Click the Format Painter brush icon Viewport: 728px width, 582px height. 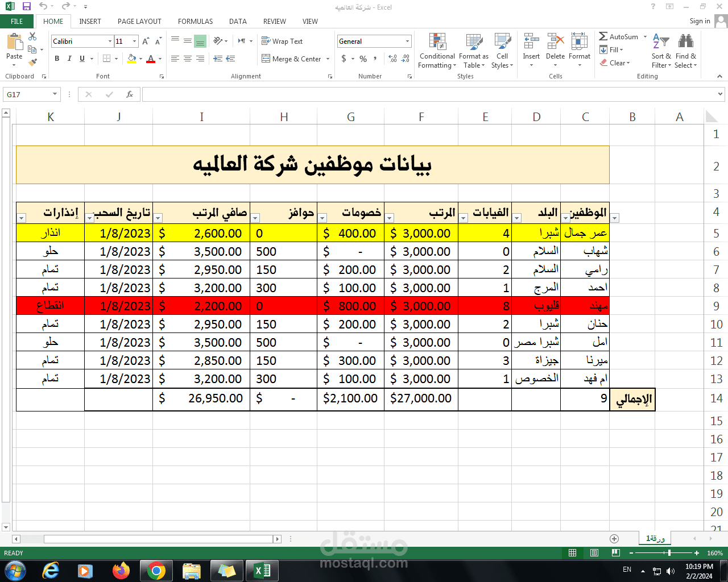(32, 61)
